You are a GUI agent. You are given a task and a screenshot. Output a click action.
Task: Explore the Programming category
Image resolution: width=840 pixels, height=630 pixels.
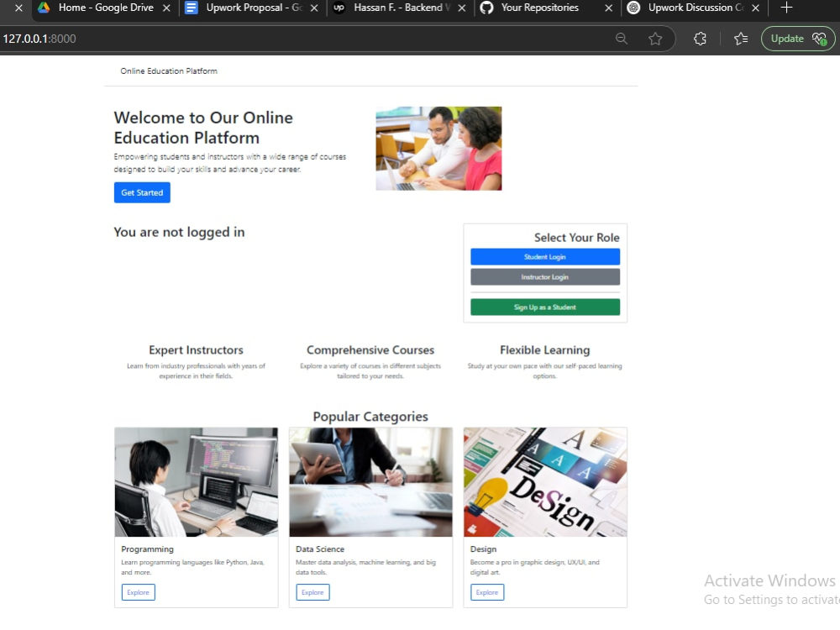pyautogui.click(x=139, y=592)
